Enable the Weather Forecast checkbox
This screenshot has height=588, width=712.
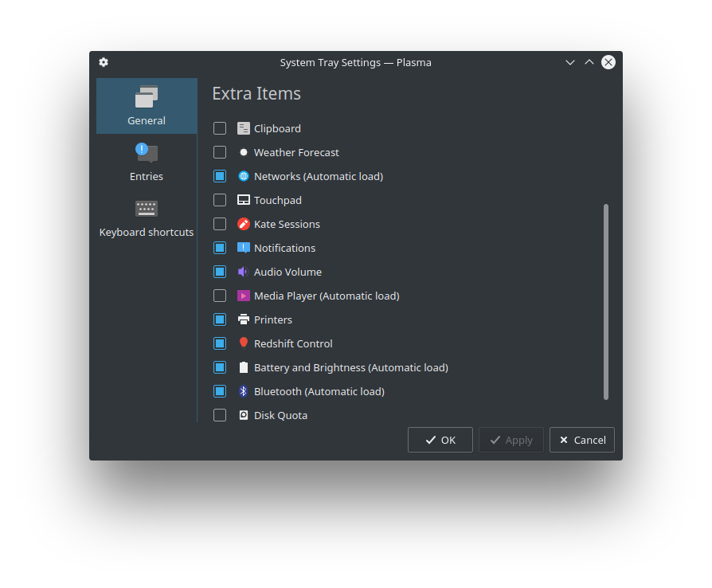click(220, 152)
